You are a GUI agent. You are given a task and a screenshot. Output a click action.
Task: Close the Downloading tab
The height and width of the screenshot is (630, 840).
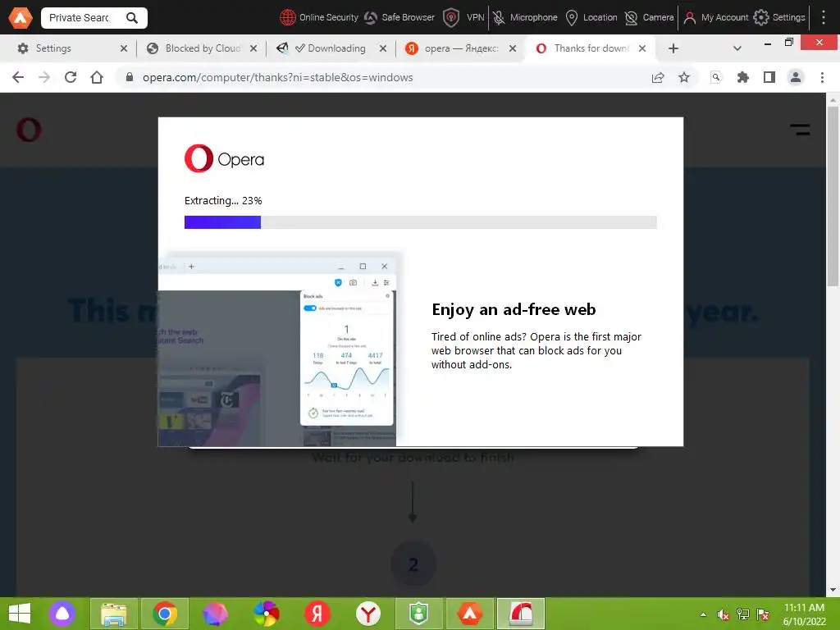[x=383, y=48]
